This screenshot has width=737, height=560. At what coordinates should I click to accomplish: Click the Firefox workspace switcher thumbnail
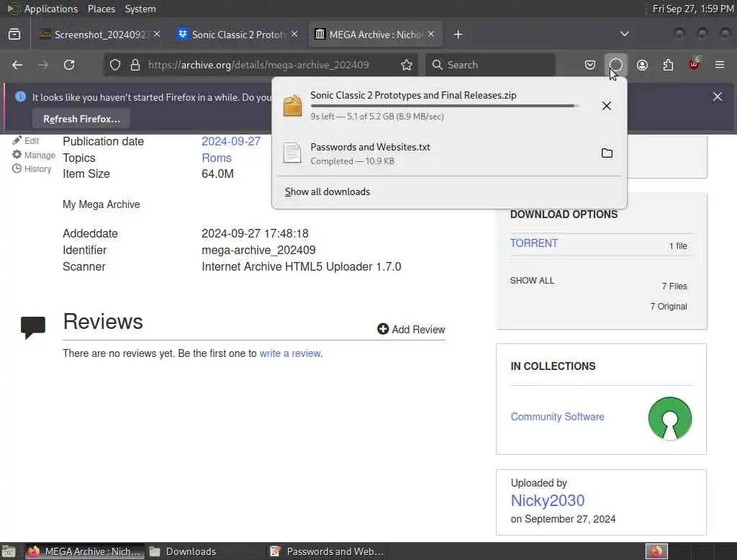coord(656,551)
